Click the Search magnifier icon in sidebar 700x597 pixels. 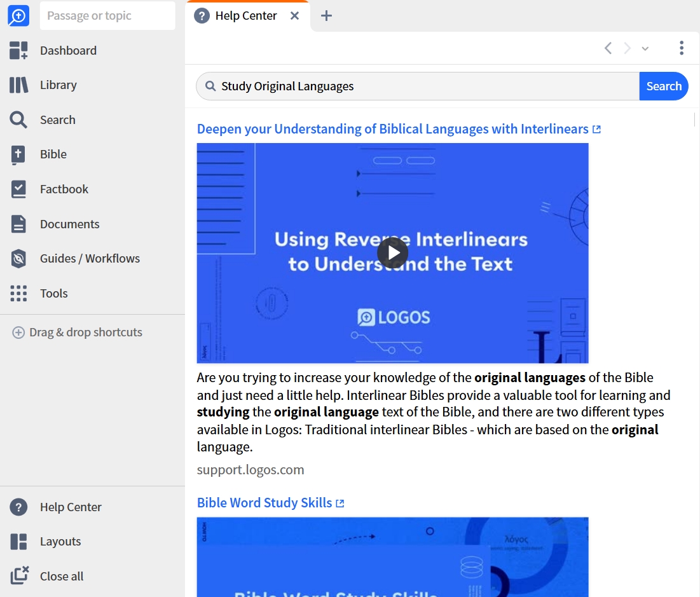point(18,120)
